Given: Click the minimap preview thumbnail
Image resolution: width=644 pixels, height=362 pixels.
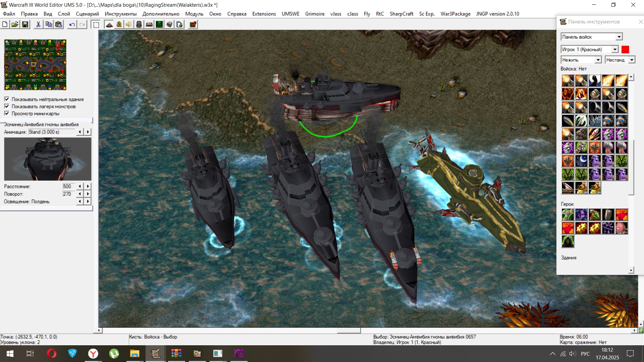Looking at the screenshot, I should [35, 65].
